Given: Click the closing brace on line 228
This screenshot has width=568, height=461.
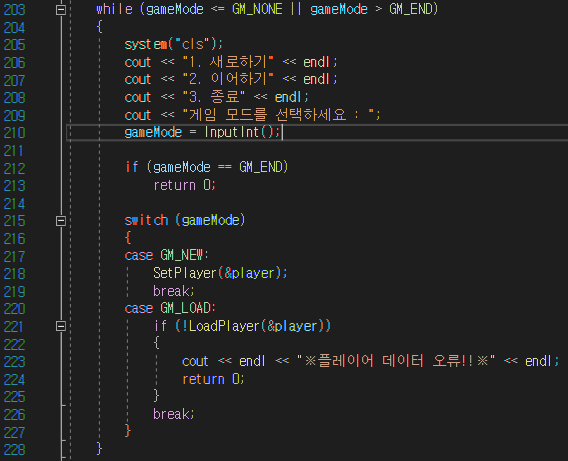Looking at the screenshot, I should (99, 448).
